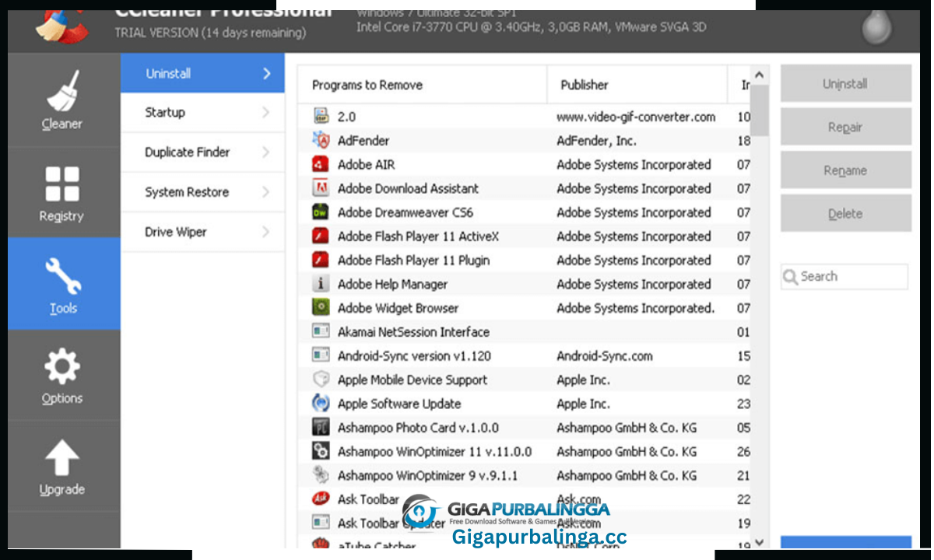Click the search magnifier icon
The width and height of the screenshot is (934, 560).
tap(792, 277)
